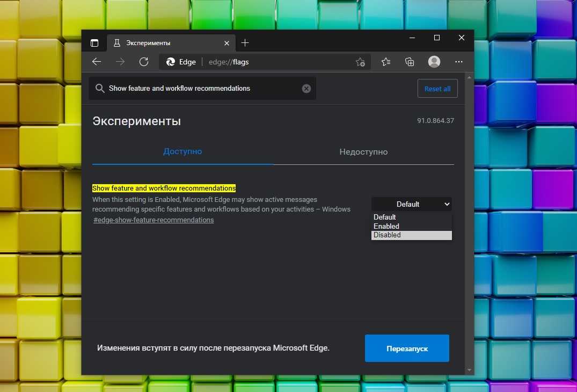Choose Enabled option in dropdown list

[412, 226]
